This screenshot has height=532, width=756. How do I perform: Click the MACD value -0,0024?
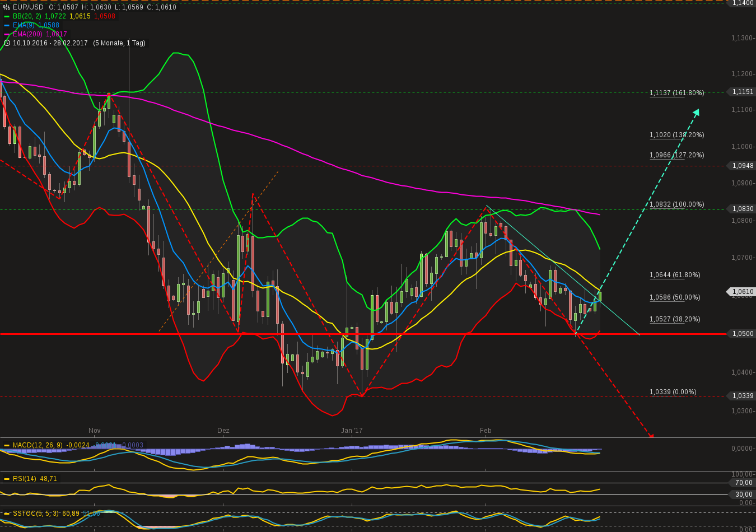(78, 445)
